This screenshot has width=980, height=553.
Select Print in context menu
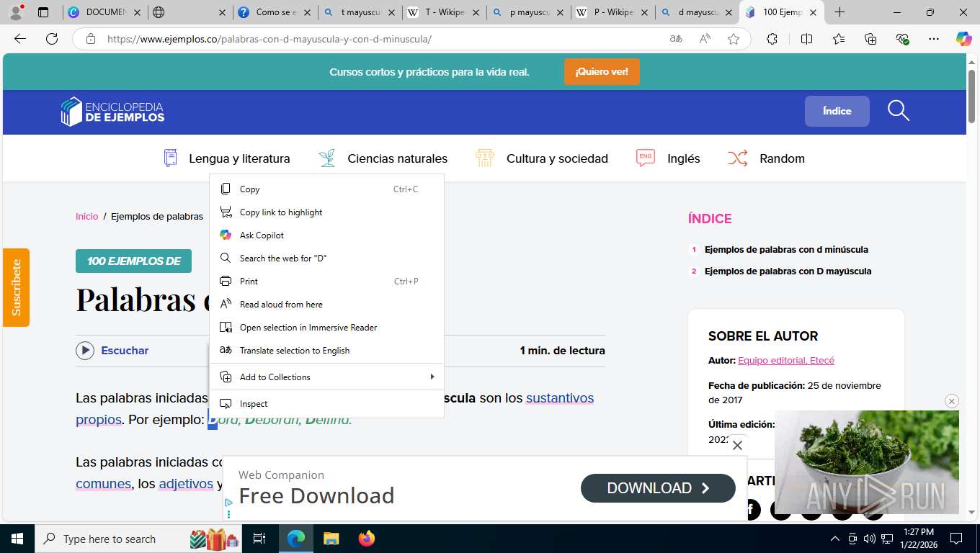pos(326,282)
